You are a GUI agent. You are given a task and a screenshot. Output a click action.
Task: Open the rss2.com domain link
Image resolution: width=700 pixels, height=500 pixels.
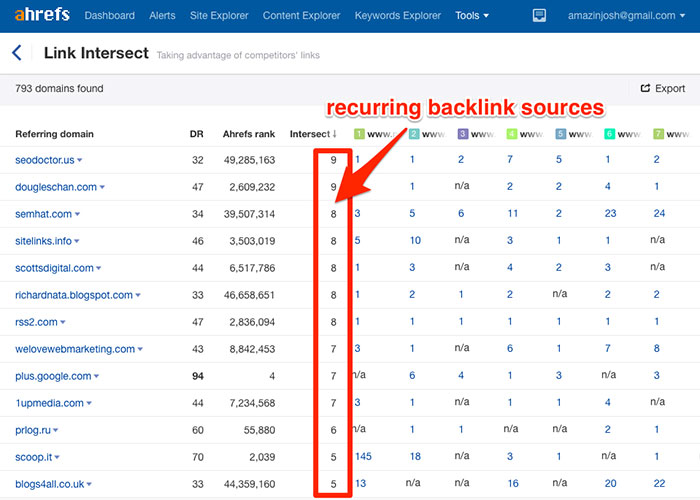36,322
